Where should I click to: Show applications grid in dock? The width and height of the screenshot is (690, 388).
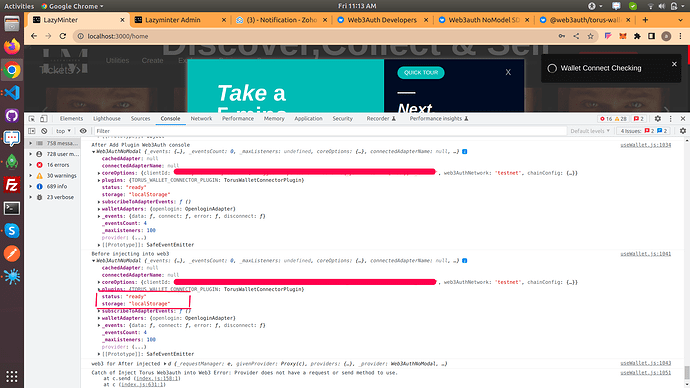(12, 376)
